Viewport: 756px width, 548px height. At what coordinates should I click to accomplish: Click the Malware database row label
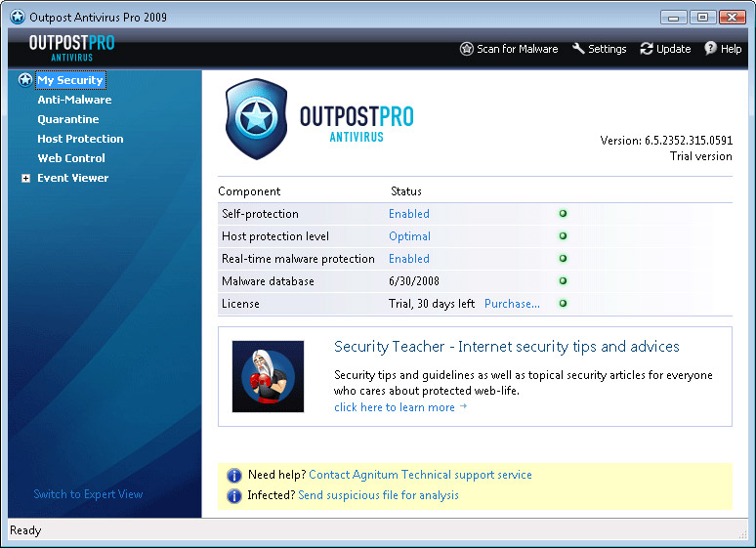tap(268, 281)
